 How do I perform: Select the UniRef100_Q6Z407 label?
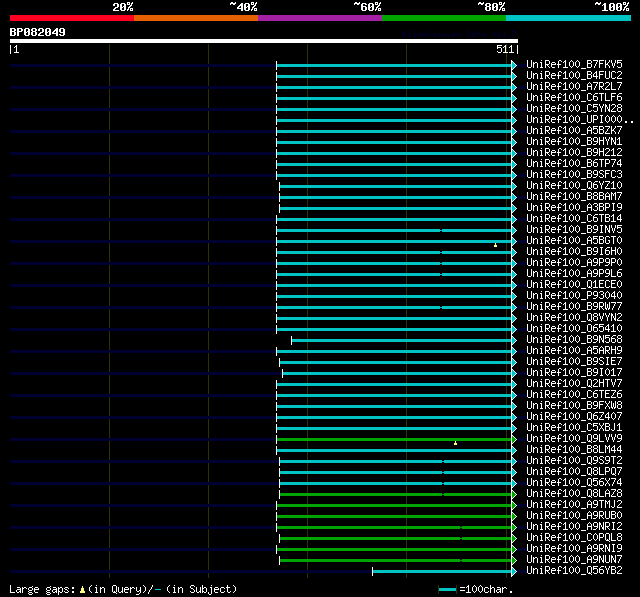coord(574,417)
